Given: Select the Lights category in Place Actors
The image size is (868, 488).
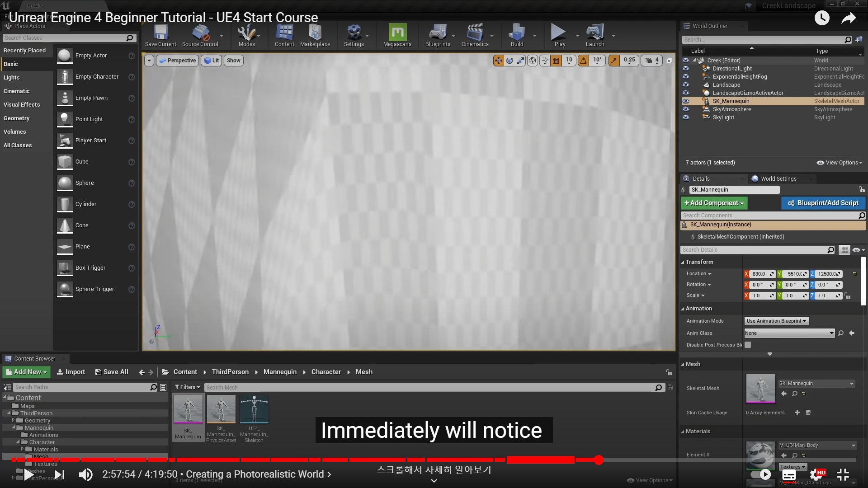Looking at the screenshot, I should tap(12, 77).
